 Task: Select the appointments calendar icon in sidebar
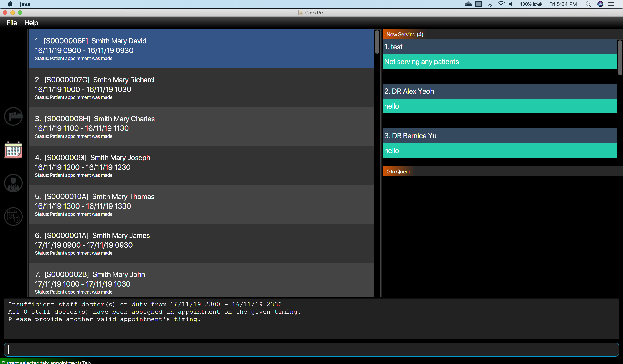coord(13,150)
